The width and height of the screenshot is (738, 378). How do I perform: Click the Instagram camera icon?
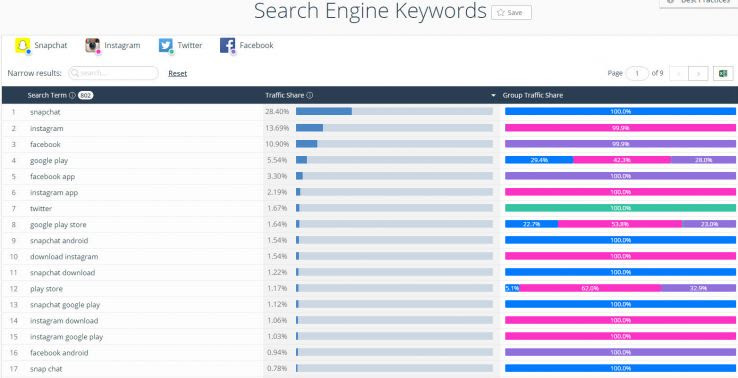(92, 45)
